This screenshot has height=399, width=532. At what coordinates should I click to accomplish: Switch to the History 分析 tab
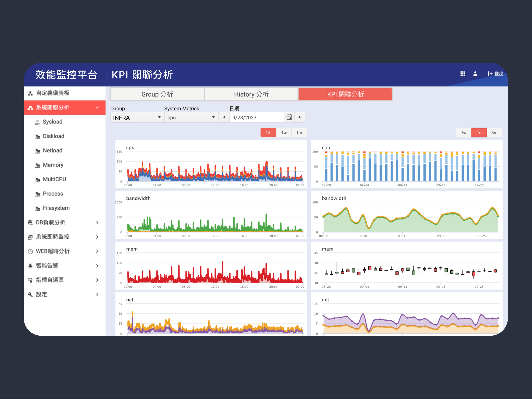[x=251, y=94]
